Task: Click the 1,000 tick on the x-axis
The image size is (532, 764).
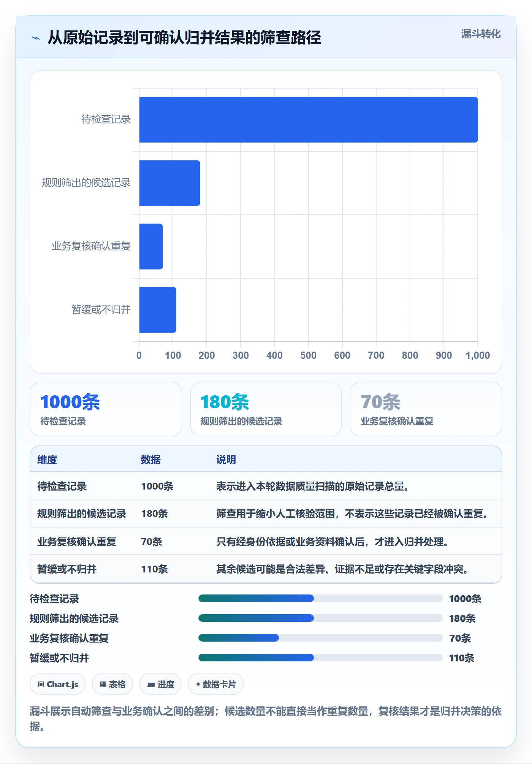Action: 478,355
